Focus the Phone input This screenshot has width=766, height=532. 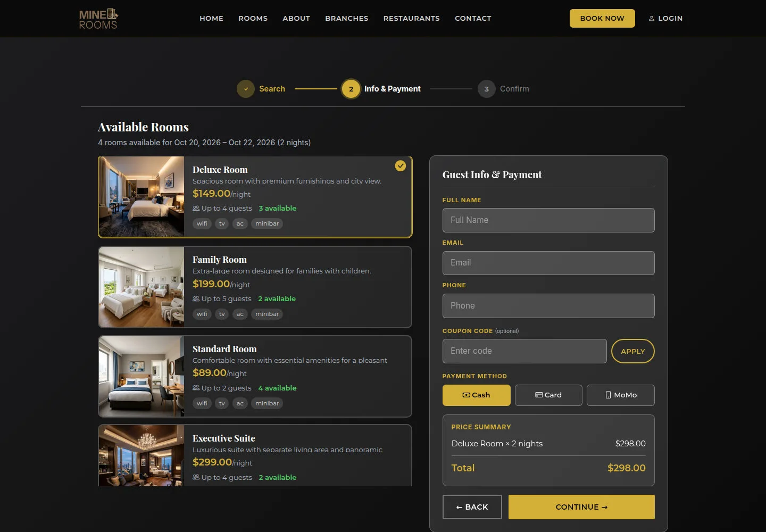tap(548, 306)
